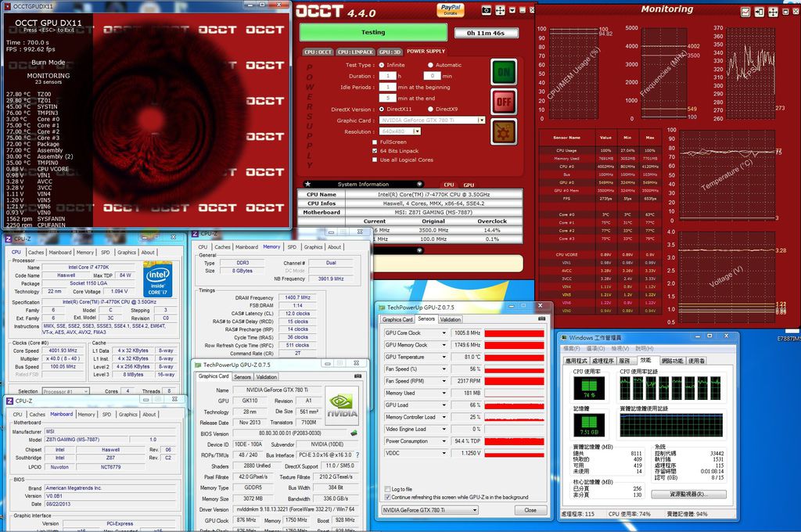Open the GPU Temperature sensor dropdown

[x=444, y=357]
